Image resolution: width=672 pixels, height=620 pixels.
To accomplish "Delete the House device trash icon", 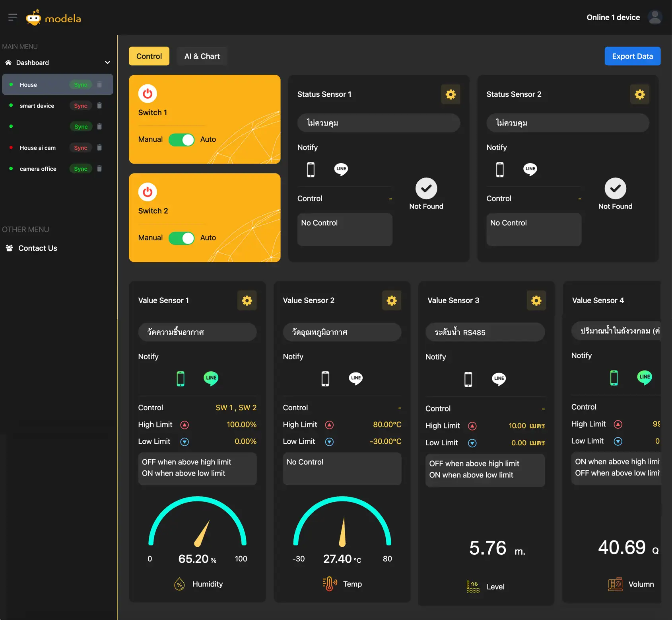I will pyautogui.click(x=99, y=84).
